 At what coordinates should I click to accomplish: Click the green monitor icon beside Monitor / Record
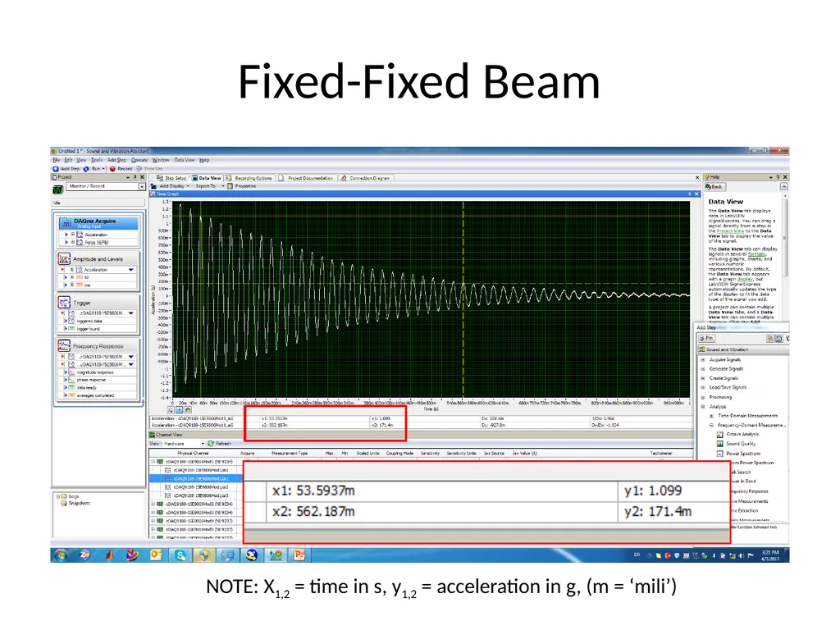click(58, 189)
